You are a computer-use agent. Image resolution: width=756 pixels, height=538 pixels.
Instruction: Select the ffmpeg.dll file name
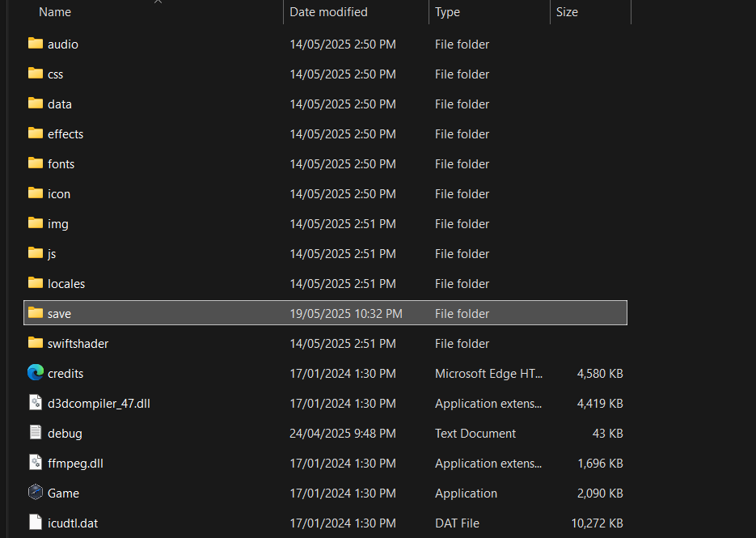[x=75, y=464]
